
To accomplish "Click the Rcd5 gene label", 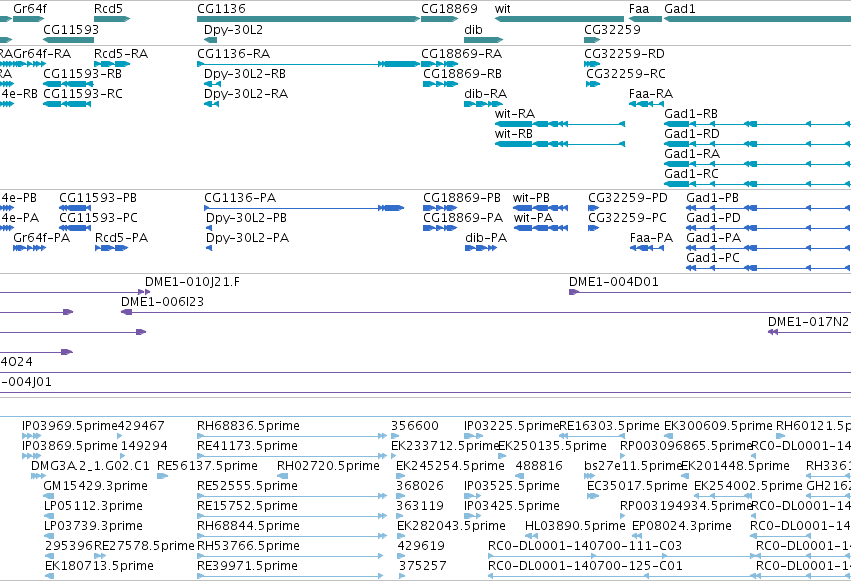I will [x=109, y=9].
